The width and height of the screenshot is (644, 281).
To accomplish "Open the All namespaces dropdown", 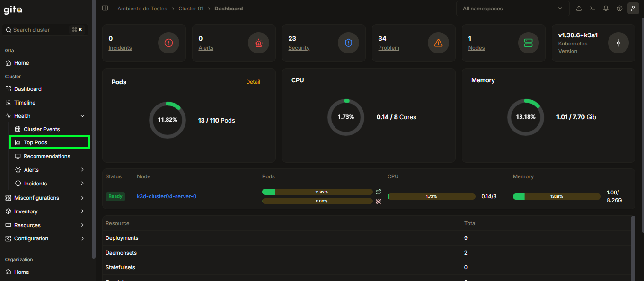I will 512,9.
